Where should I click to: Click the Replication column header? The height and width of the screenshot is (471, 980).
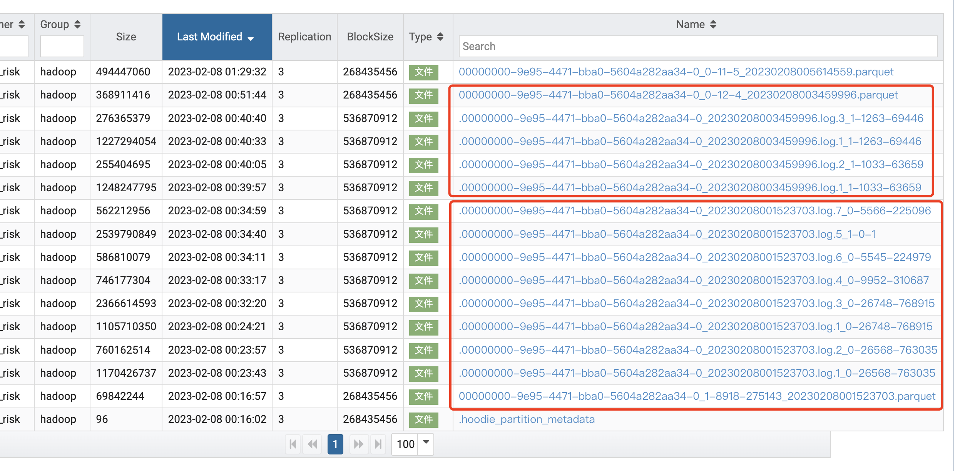coord(304,37)
